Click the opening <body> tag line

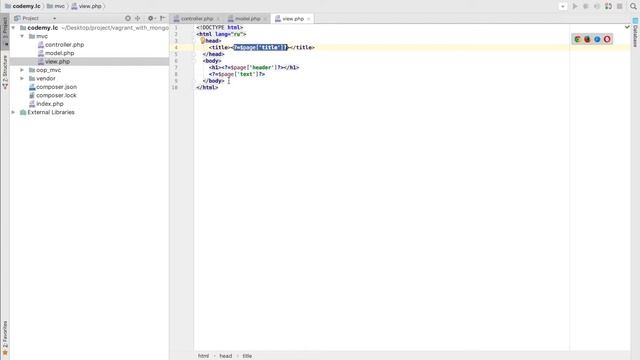pos(212,61)
